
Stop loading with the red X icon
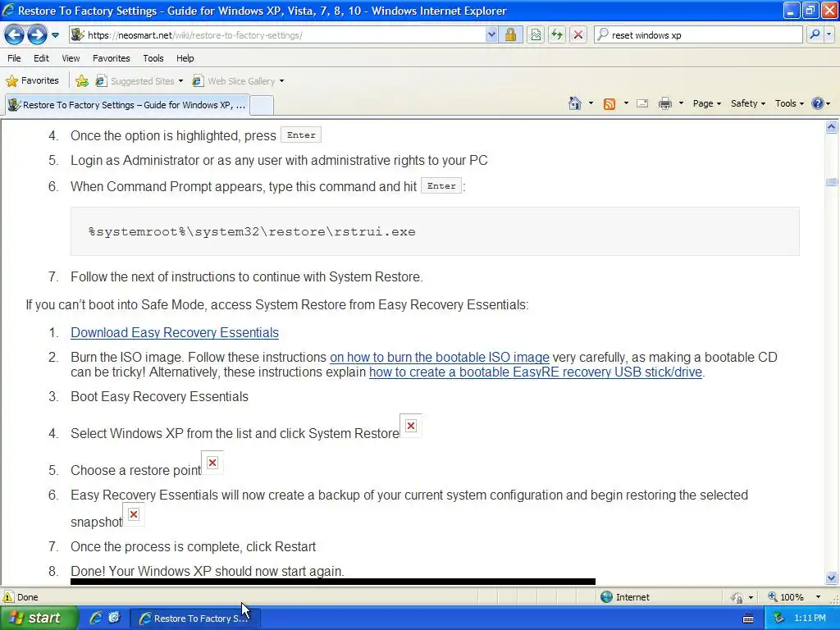click(578, 35)
